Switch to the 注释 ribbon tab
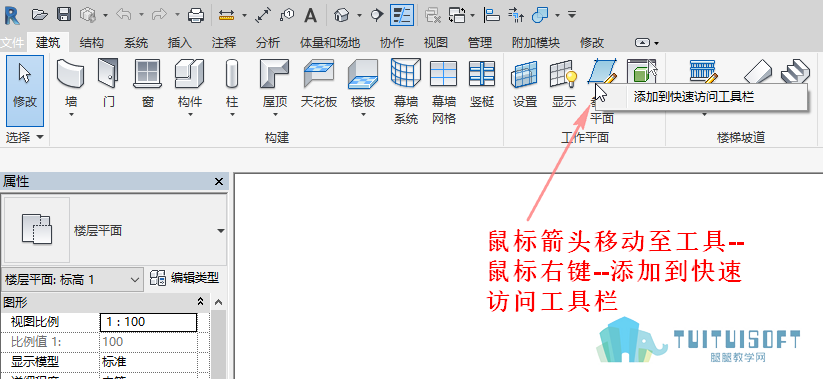This screenshot has width=823, height=379. [x=224, y=43]
